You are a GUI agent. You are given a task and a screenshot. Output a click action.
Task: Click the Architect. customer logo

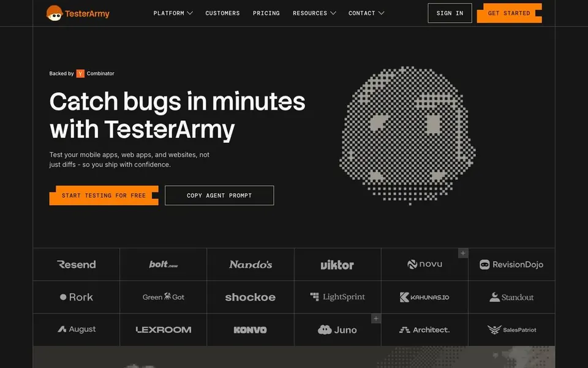coord(424,330)
